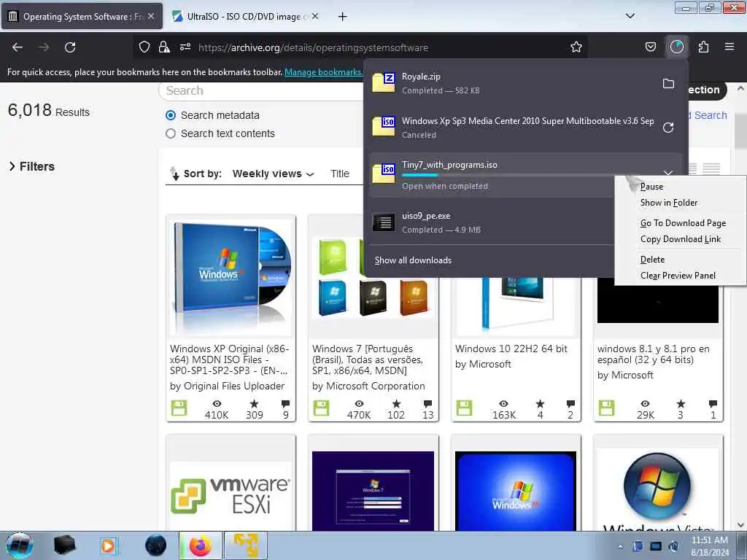
Task: Toggle the Downloads toolbar button
Action: click(677, 47)
